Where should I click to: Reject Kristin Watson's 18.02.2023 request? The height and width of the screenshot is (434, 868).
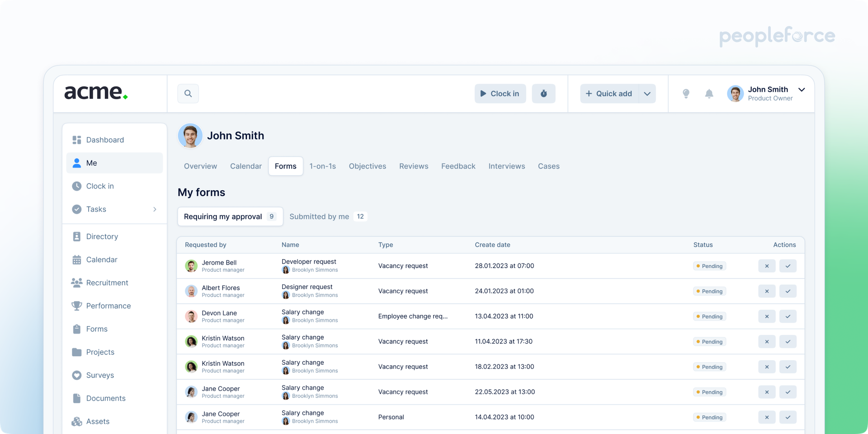(x=767, y=367)
